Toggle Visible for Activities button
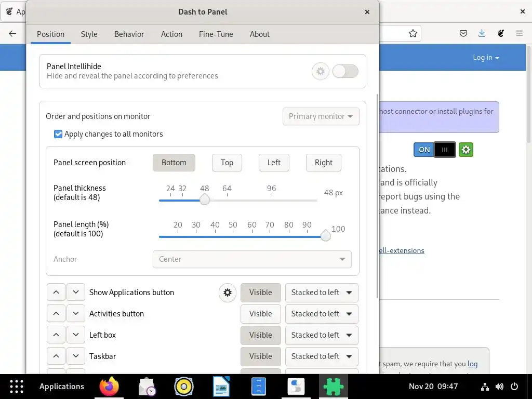Image resolution: width=532 pixels, height=399 pixels. tap(261, 314)
